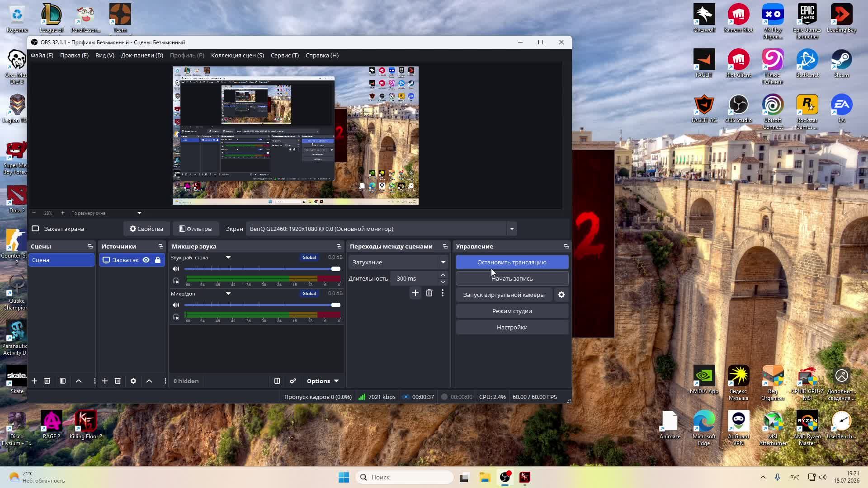This screenshot has width=868, height=488.
Task: Add a scene transition with plus icon
Action: coord(415,293)
